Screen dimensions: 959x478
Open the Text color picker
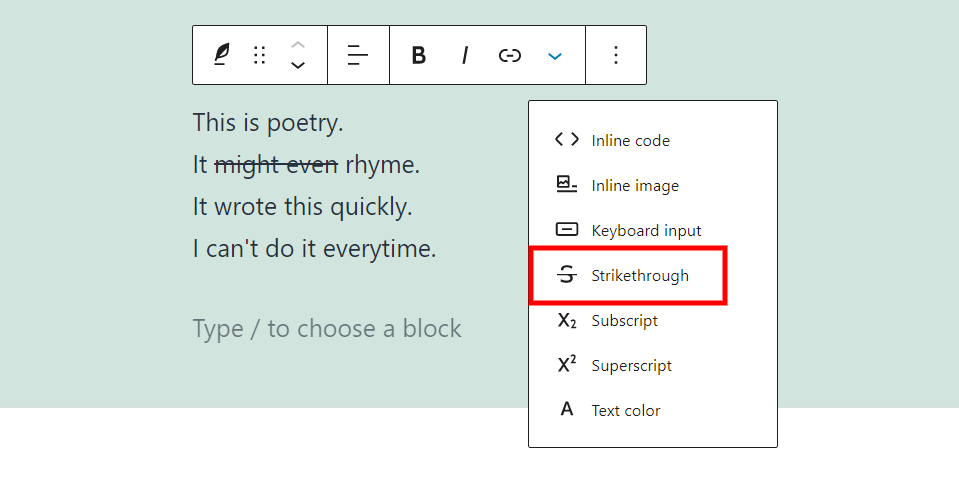[x=625, y=411]
